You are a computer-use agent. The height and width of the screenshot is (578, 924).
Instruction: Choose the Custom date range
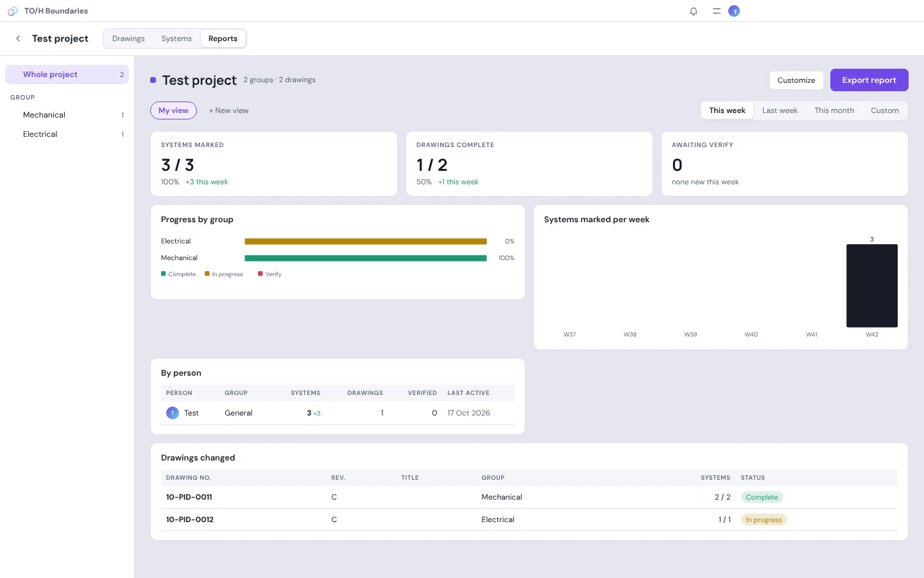[x=884, y=110]
